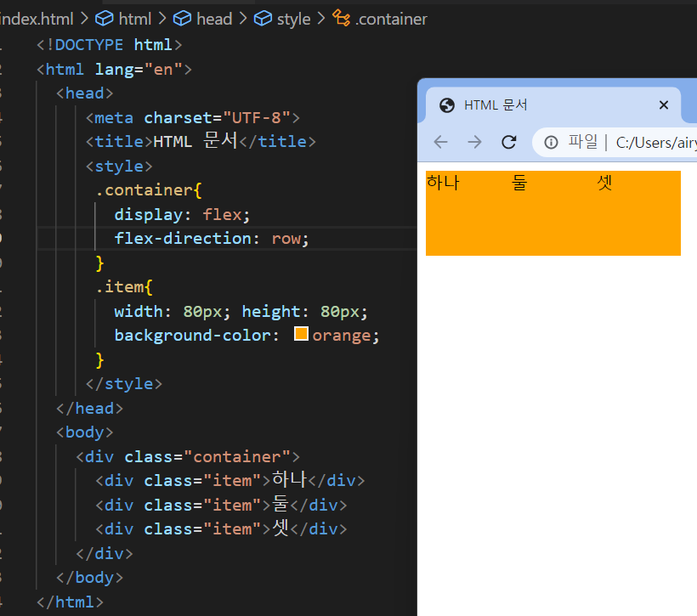Select the .container breadcrumb segment

tap(391, 19)
